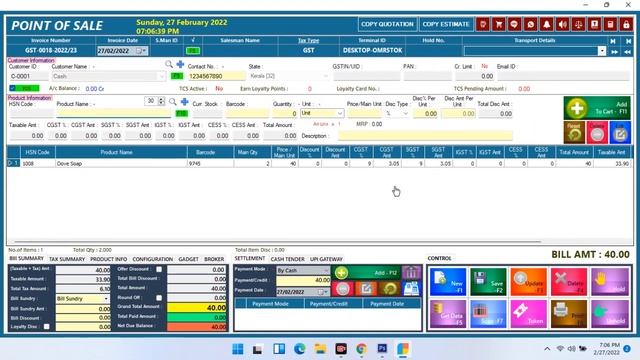Enable the Round Off checkbox
This screenshot has height=360, width=640.
pos(159,298)
